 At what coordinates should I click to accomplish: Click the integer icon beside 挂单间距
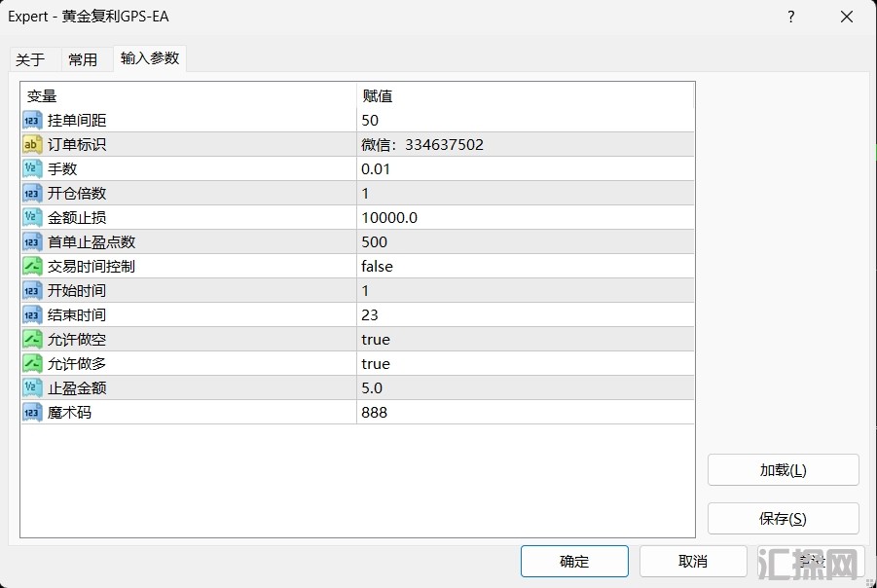(x=32, y=121)
